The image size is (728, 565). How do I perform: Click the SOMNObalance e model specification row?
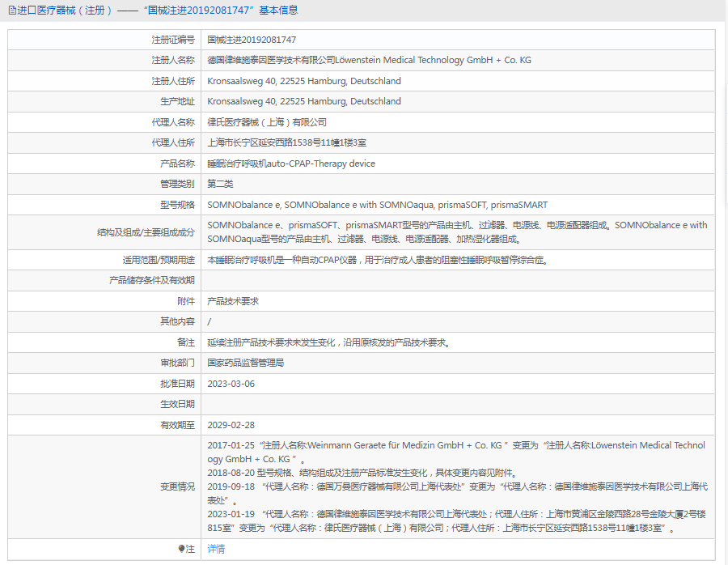(377, 205)
